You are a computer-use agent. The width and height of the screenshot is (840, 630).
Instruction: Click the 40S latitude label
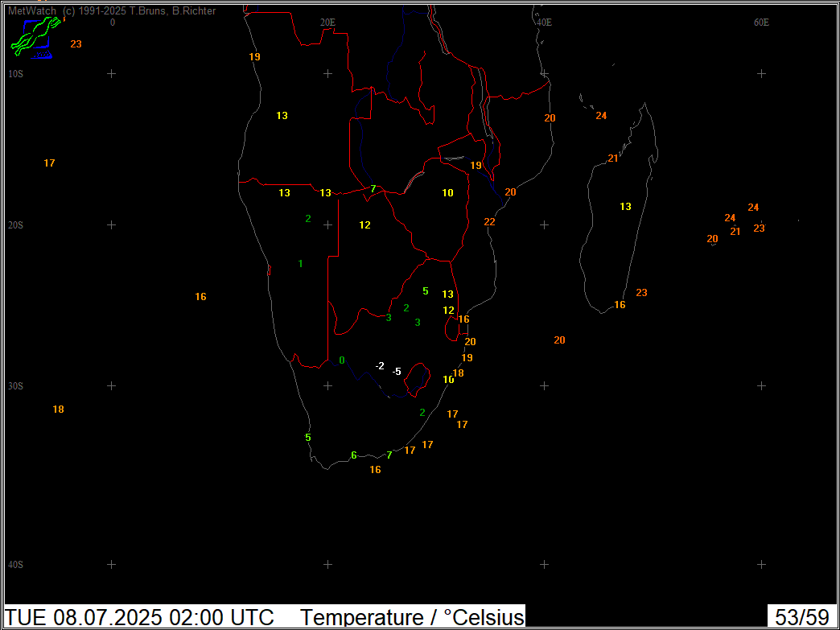point(16,565)
